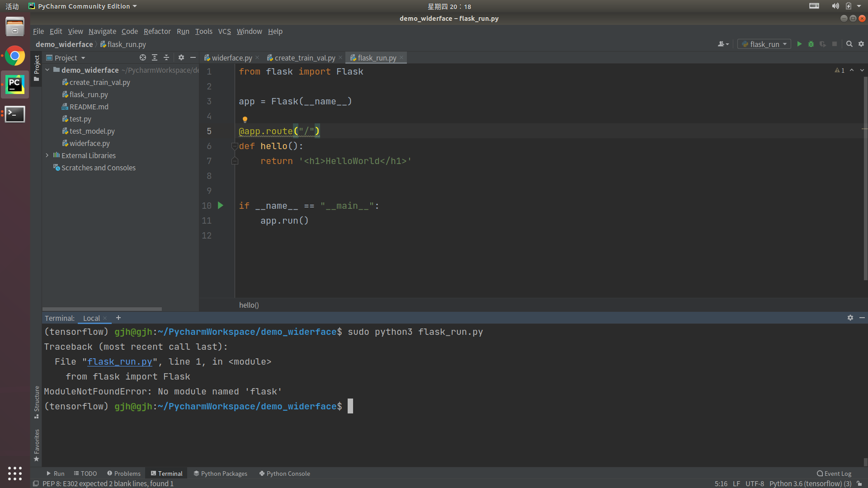Open the user account icon menu
Viewport: 868px width, 488px height.
723,44
